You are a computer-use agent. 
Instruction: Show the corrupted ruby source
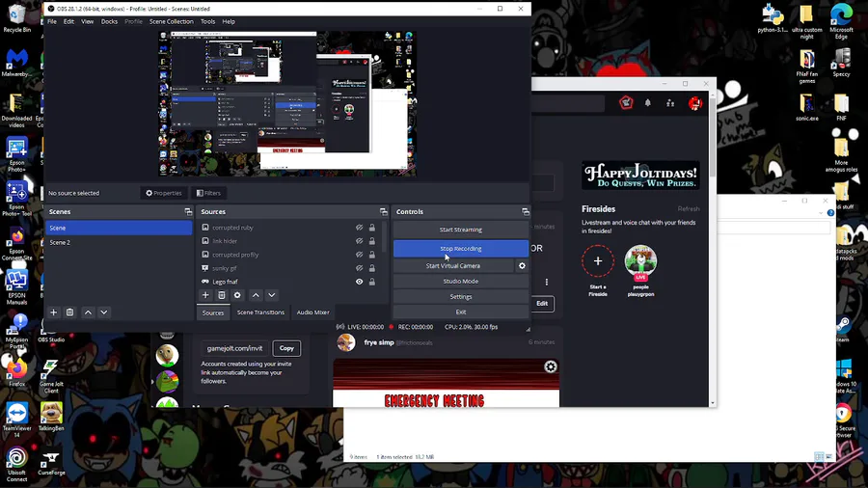(360, 228)
